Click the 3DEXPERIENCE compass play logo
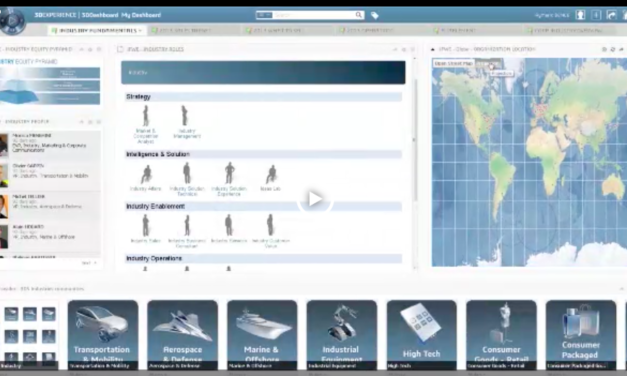This screenshot has width=627, height=376. coord(12,20)
